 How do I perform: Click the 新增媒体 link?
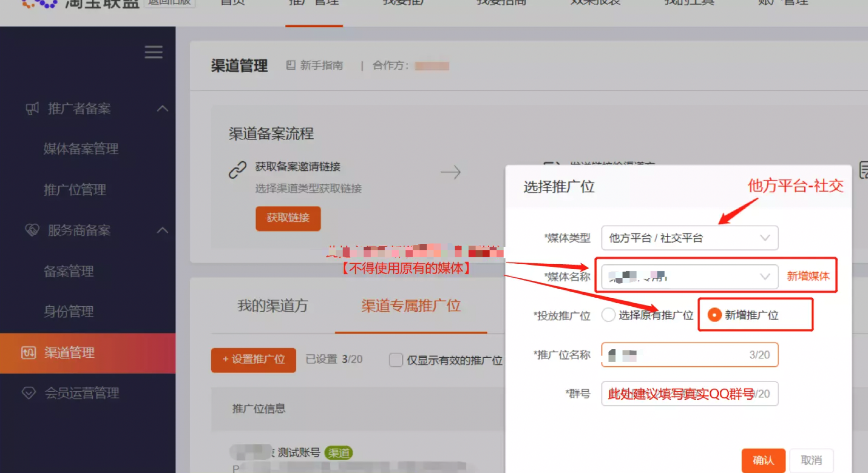(x=808, y=276)
